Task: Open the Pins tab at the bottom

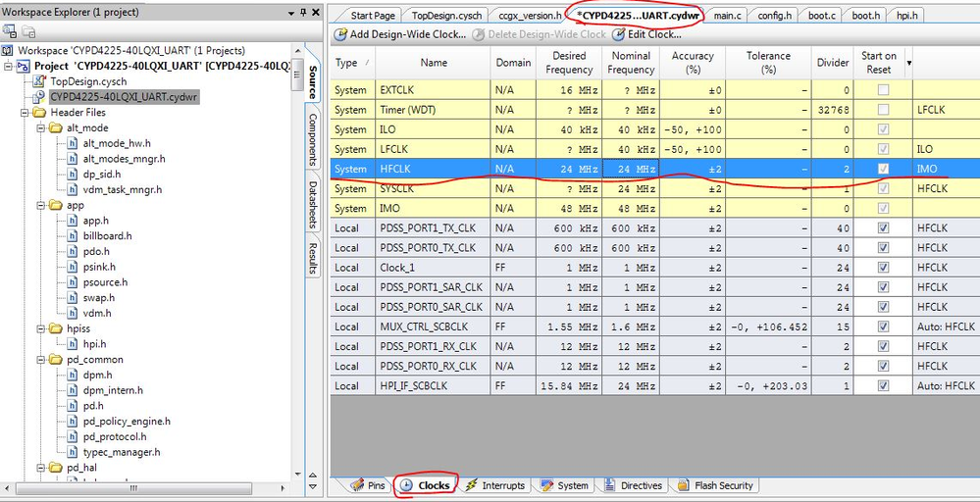Action: 370,485
